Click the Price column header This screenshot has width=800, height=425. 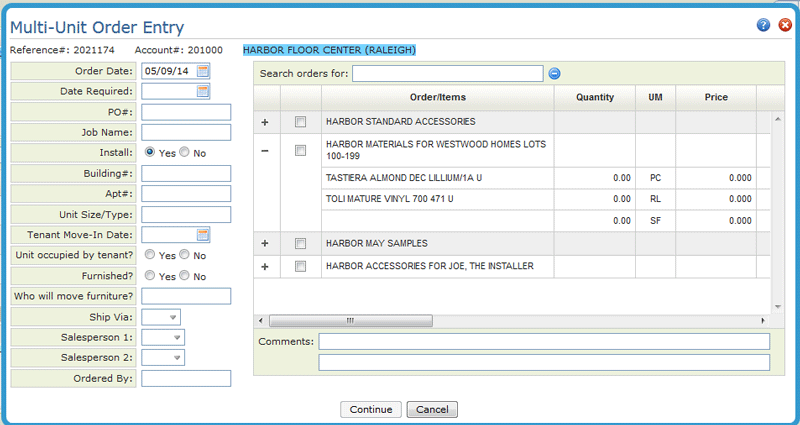[714, 97]
